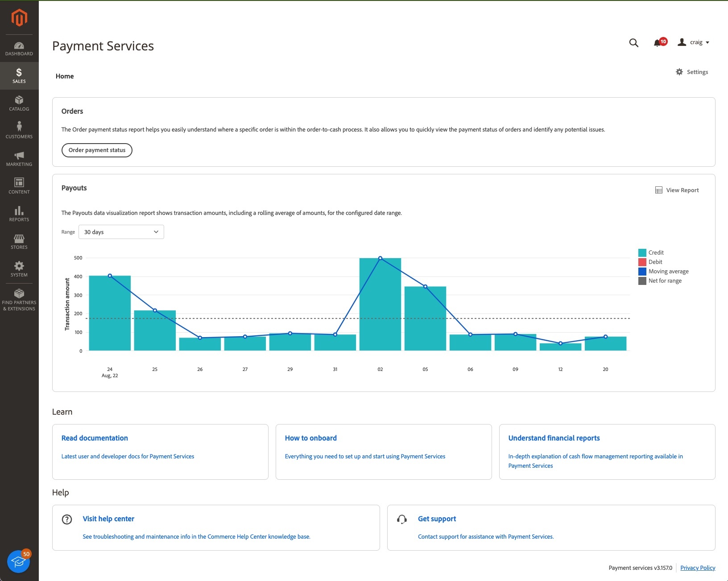Click Find Partners & Extensions
This screenshot has height=581, width=728.
tap(19, 299)
